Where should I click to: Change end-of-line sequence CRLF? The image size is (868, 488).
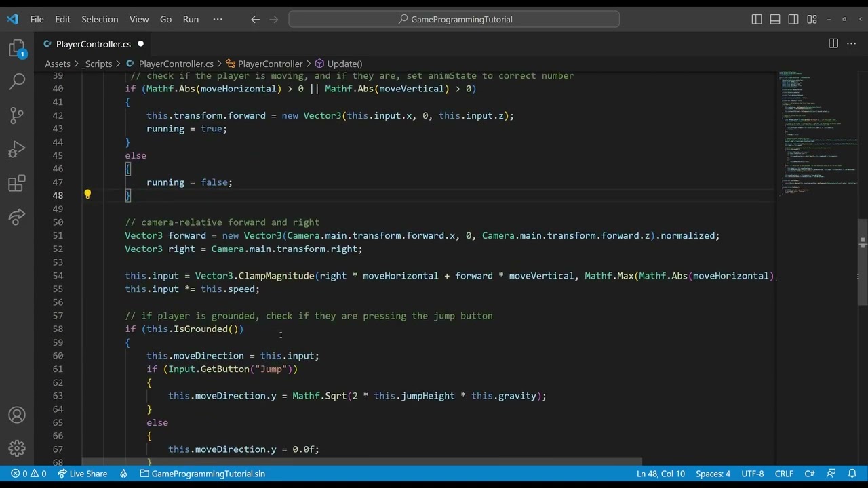click(x=784, y=474)
